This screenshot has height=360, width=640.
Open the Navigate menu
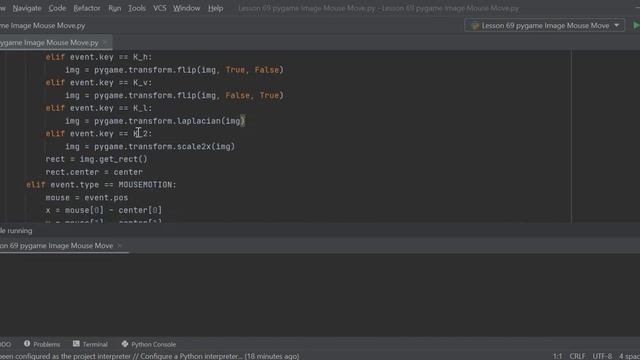click(x=27, y=8)
